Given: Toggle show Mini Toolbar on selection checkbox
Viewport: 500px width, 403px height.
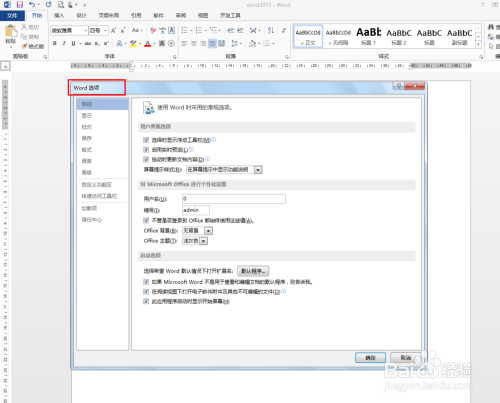Looking at the screenshot, I should point(146,140).
